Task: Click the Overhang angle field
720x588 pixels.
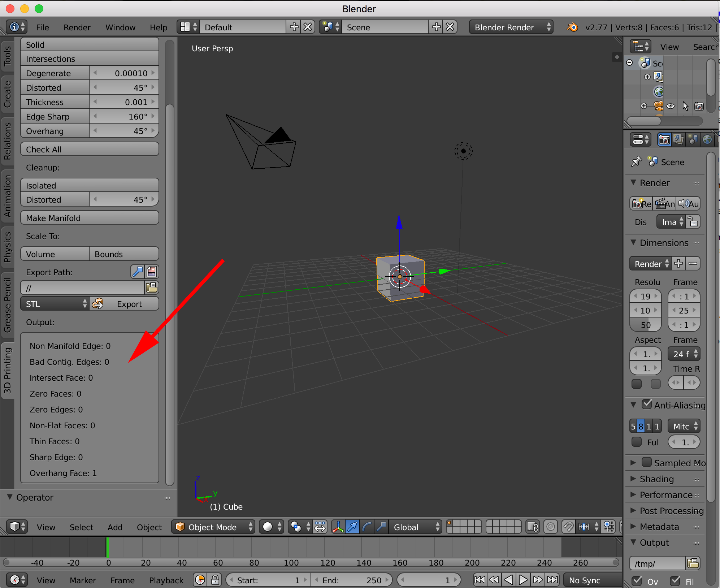Action: click(124, 130)
